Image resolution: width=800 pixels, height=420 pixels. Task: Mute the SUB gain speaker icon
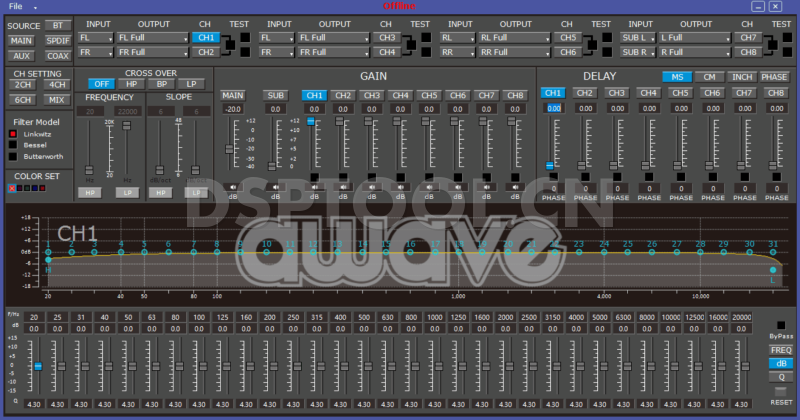(276, 186)
